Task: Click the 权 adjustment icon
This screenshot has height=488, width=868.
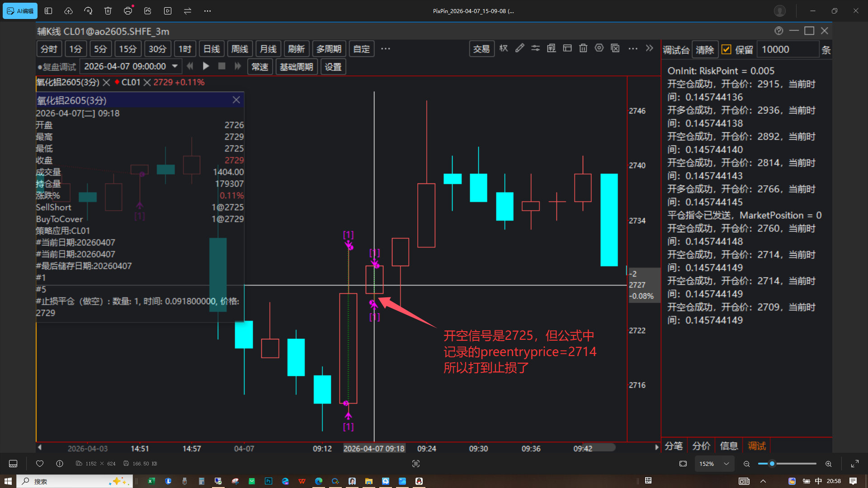Action: (504, 48)
